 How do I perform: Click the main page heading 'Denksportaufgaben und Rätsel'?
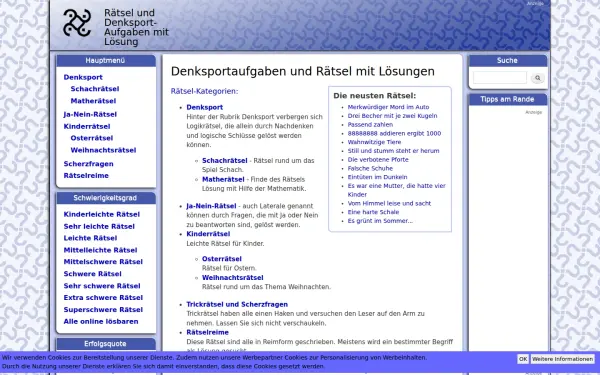pos(302,72)
